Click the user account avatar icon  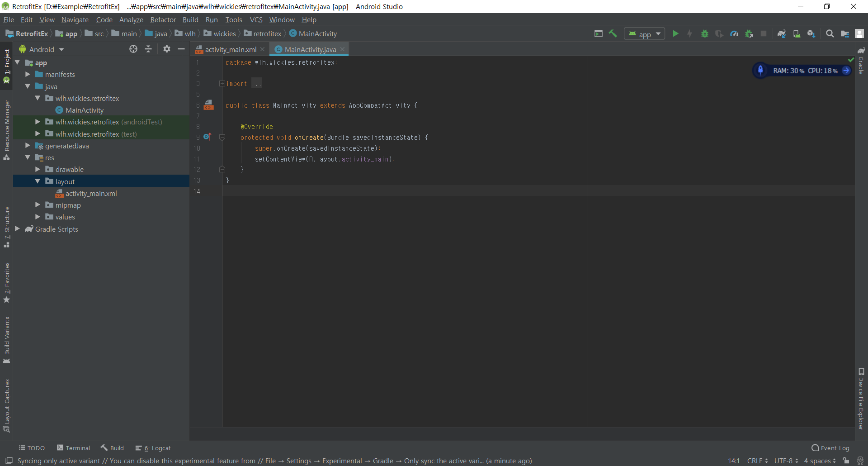860,33
